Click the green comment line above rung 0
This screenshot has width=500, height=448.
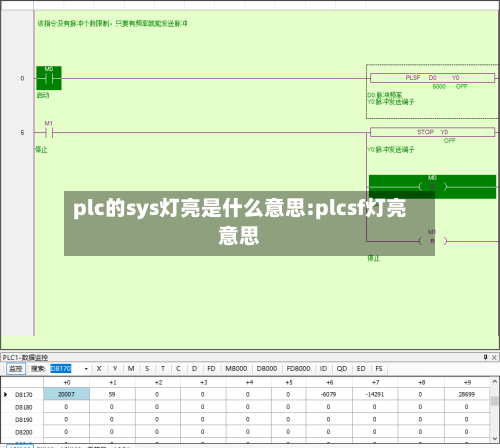(x=112, y=23)
